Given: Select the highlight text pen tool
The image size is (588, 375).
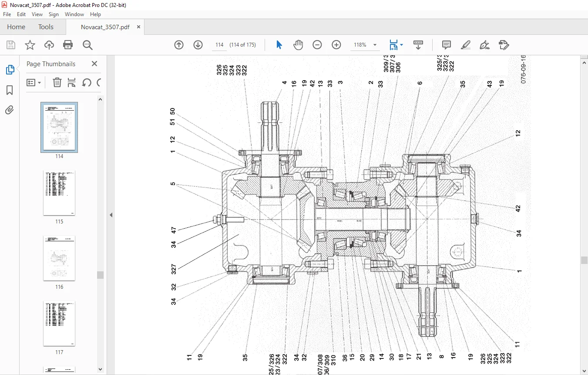Looking at the screenshot, I should coord(465,45).
